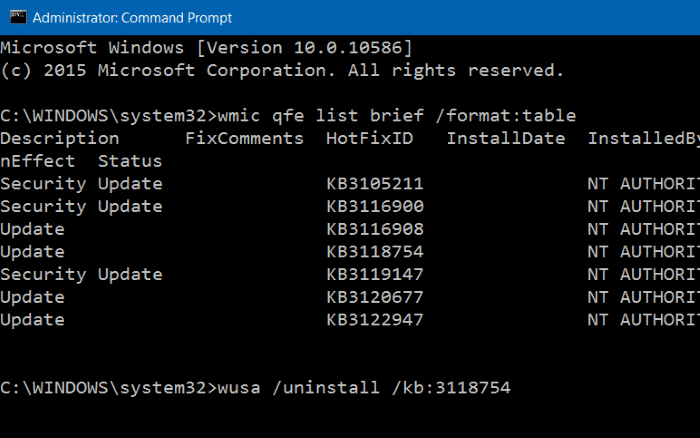
Task: Click 'NT AUTHORIT' entry in KB3105211 row
Action: (644, 184)
